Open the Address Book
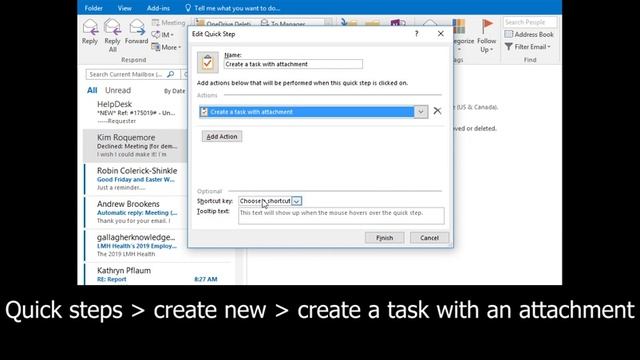Image resolution: width=640 pixels, height=360 pixels. coord(529,34)
